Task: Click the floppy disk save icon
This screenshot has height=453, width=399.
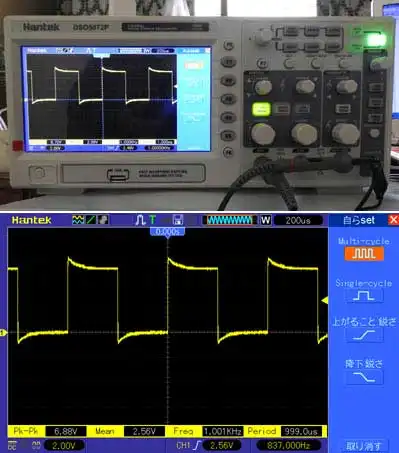Action: (178, 220)
